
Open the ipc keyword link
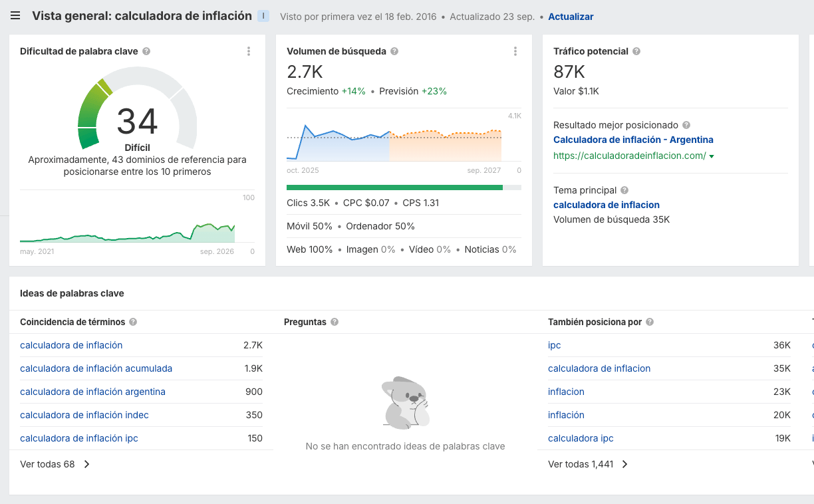[x=555, y=345]
